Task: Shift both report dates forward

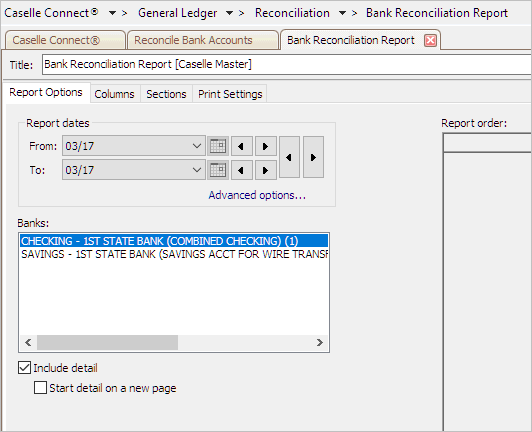Action: [x=314, y=157]
